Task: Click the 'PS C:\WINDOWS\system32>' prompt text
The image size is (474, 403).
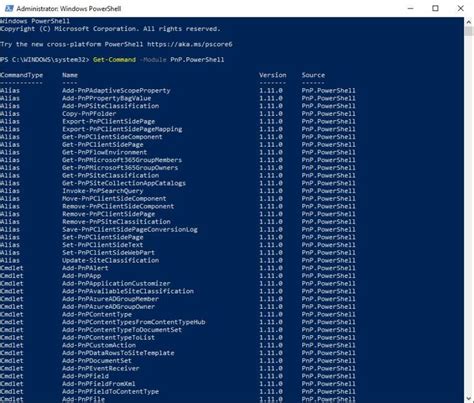Action: click(x=45, y=60)
